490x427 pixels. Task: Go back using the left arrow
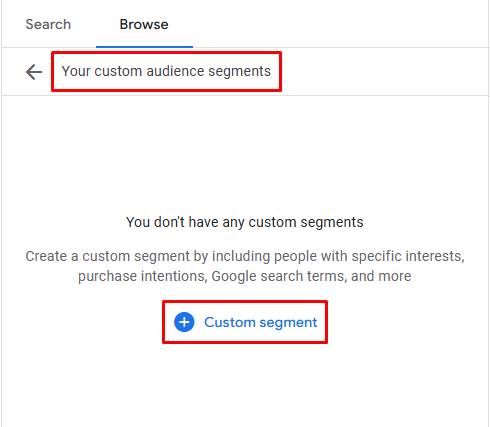(x=34, y=72)
